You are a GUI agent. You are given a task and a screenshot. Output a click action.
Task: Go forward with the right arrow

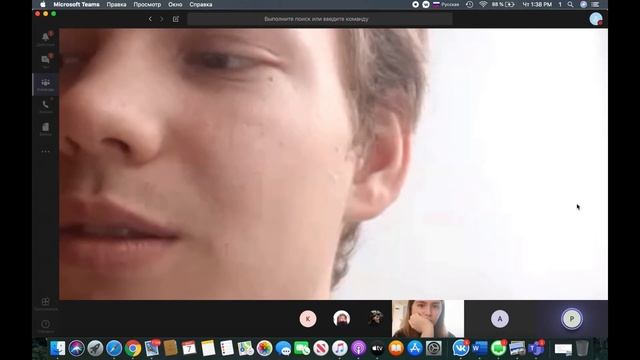pos(162,19)
